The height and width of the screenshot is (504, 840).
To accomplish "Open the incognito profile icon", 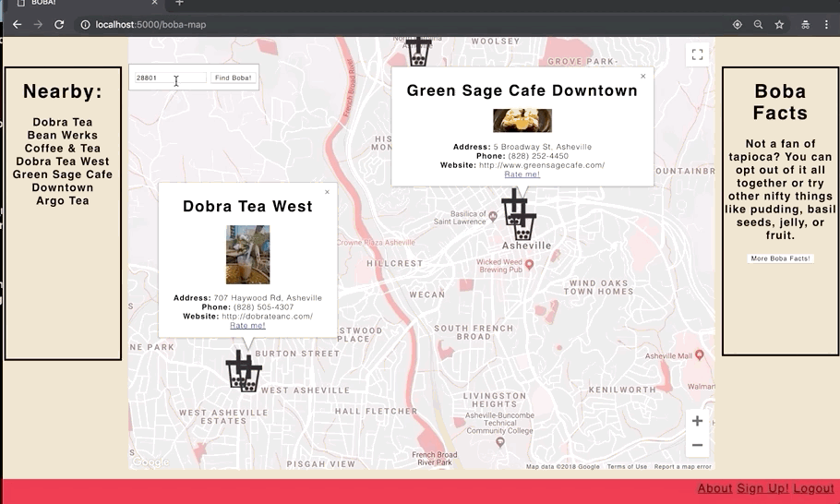I will (x=805, y=25).
